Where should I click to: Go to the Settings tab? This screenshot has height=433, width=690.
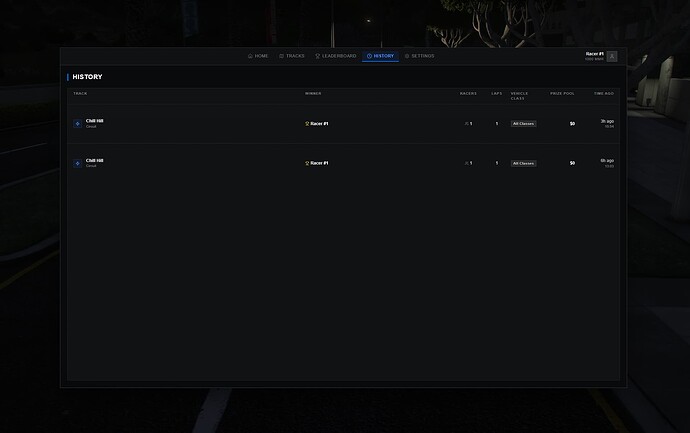[x=419, y=56]
